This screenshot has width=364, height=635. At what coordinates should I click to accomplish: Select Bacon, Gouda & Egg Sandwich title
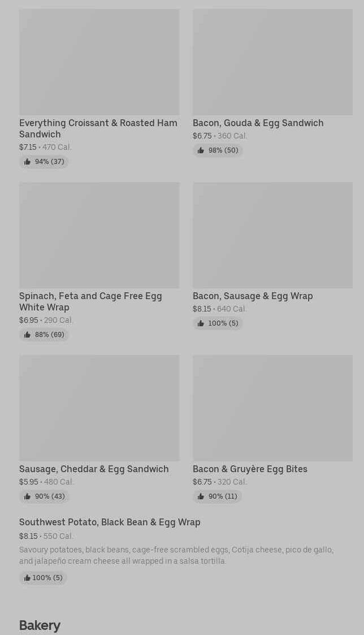[x=258, y=123]
